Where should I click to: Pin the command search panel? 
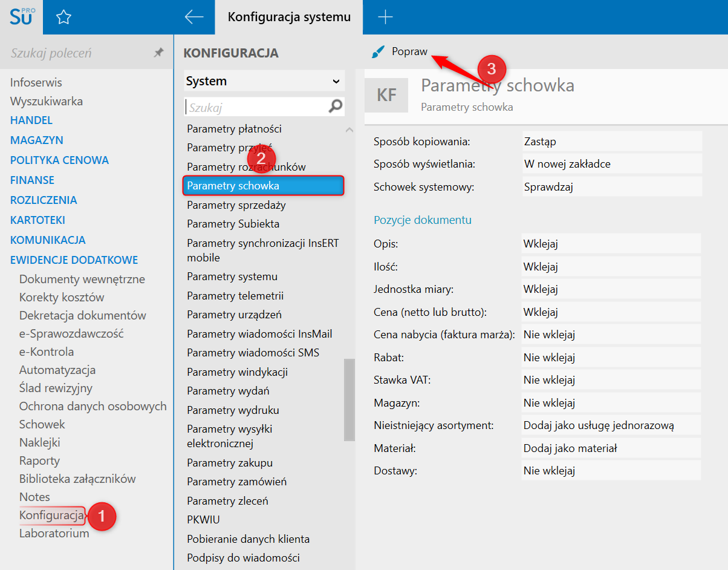(158, 53)
